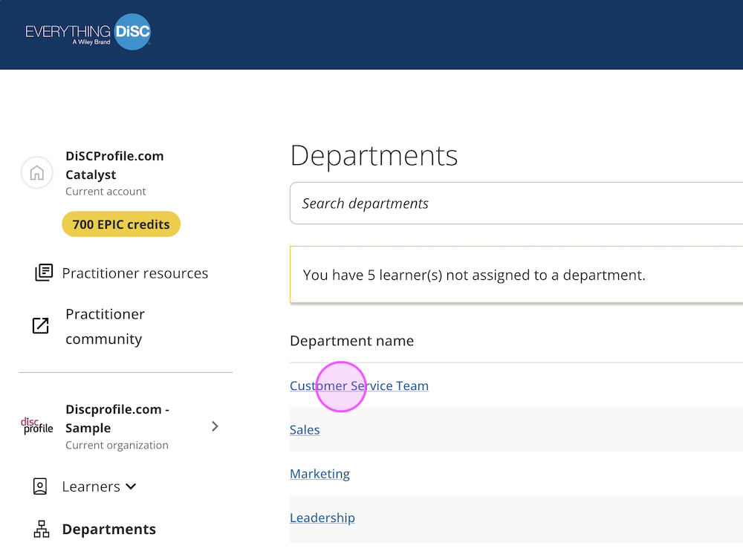The image size is (743, 560).
Task: Open the Sales department link
Action: (305, 430)
